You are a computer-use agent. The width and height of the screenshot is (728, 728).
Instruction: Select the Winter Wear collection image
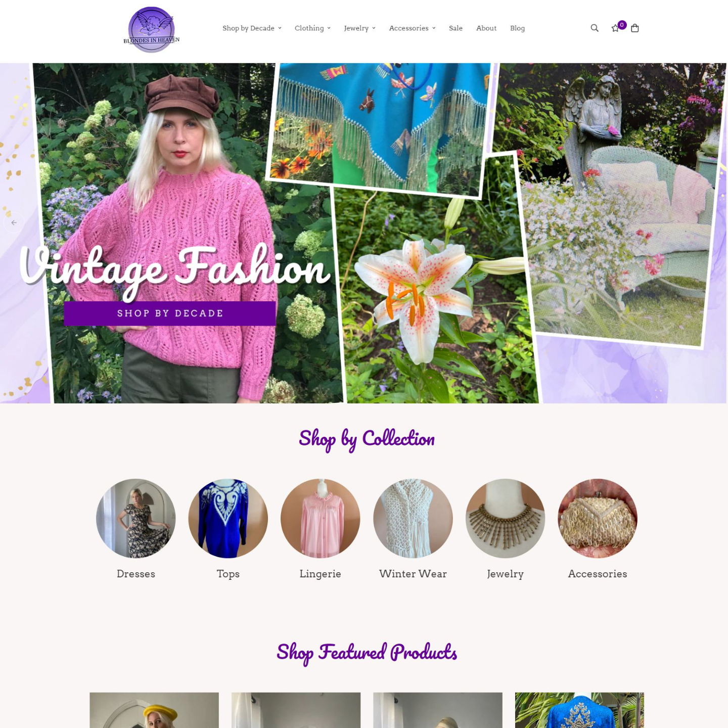pyautogui.click(x=413, y=518)
